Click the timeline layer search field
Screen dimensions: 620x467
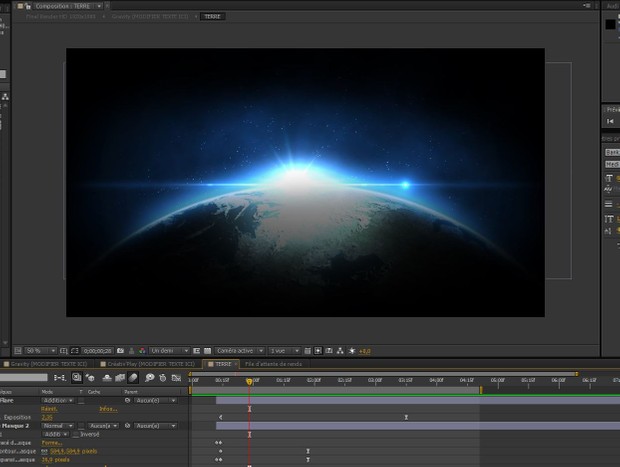click(24, 378)
